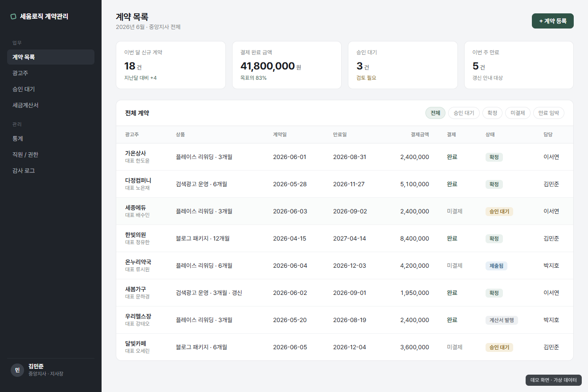Click the + 계약 등록 button
The height and width of the screenshot is (392, 588).
(552, 21)
